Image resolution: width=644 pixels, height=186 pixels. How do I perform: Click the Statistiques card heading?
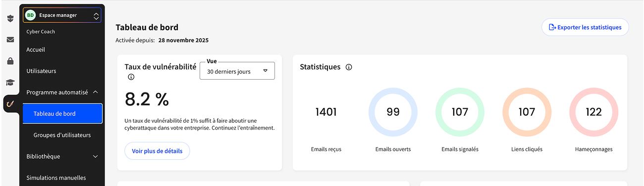point(320,67)
